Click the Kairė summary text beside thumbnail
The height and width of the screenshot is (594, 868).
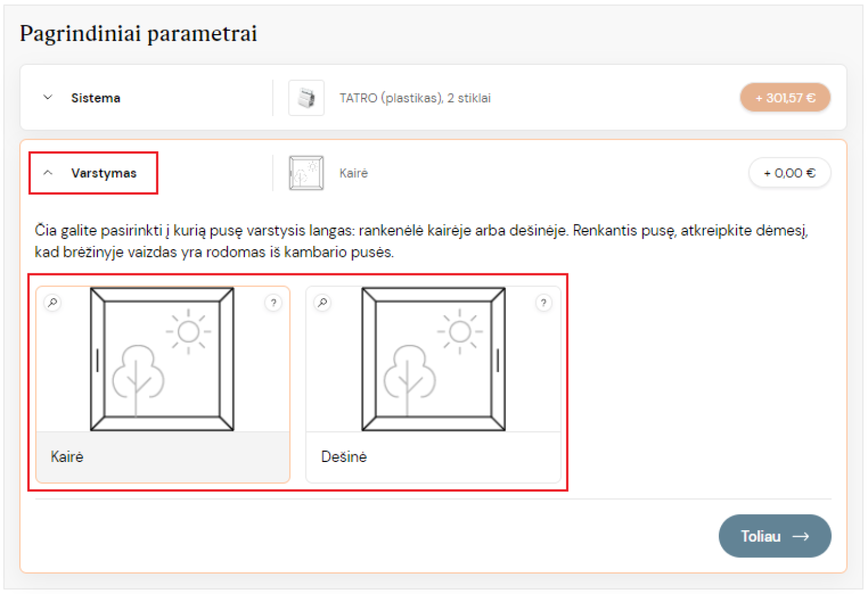click(353, 173)
